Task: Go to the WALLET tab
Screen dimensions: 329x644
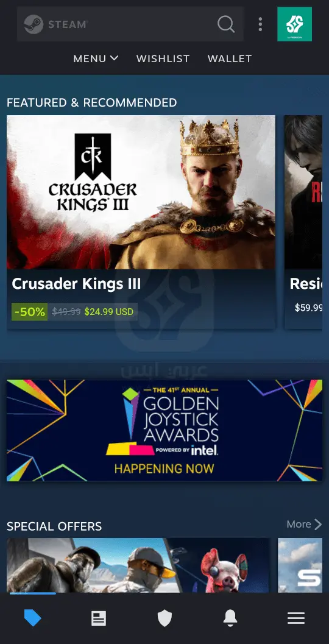Action: 230,58
